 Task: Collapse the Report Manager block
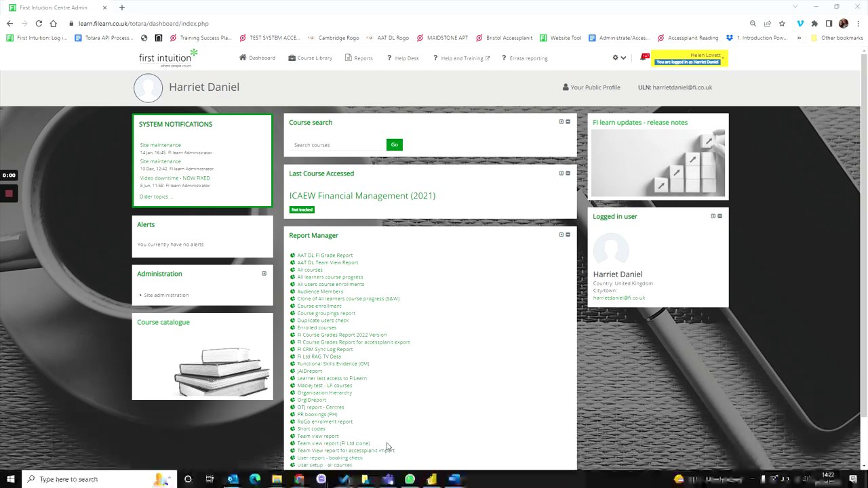point(568,235)
